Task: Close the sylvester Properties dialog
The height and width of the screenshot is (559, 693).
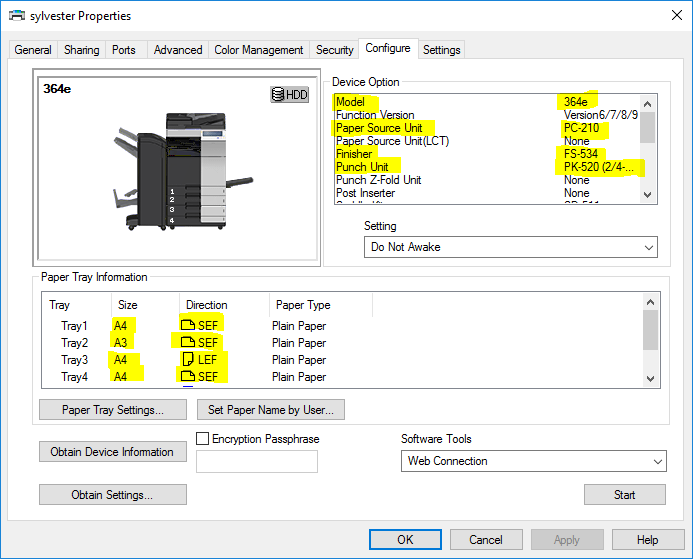Action: pos(677,15)
